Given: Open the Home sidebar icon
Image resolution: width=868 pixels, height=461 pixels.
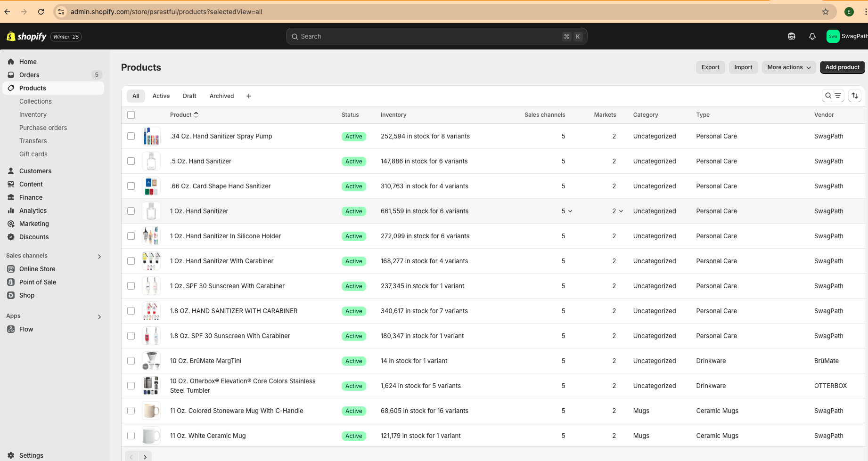Looking at the screenshot, I should [11, 62].
